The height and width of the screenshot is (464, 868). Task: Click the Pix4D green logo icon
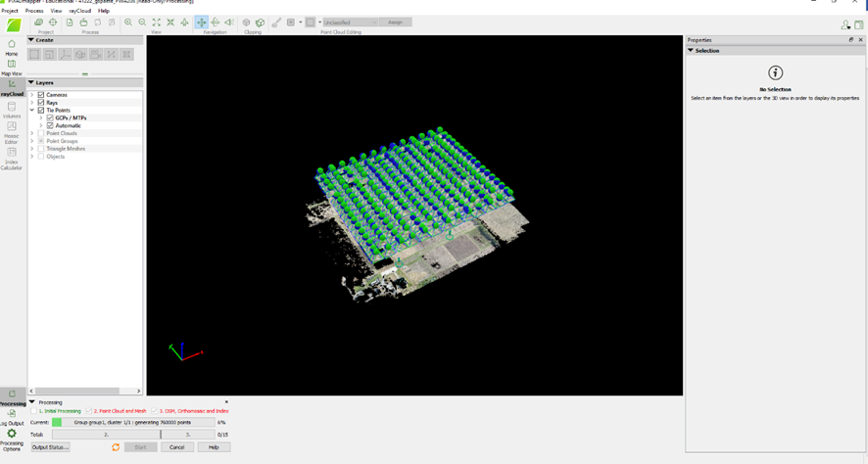point(14,24)
